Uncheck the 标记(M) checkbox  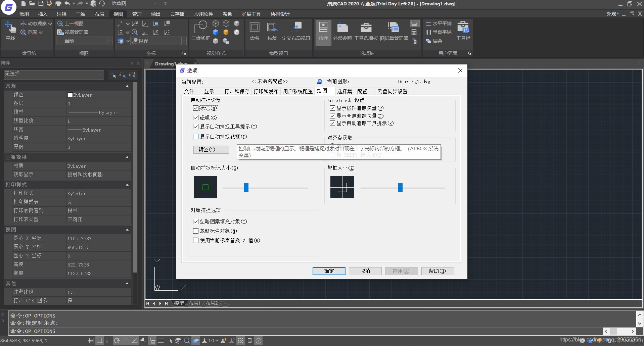[x=196, y=108]
